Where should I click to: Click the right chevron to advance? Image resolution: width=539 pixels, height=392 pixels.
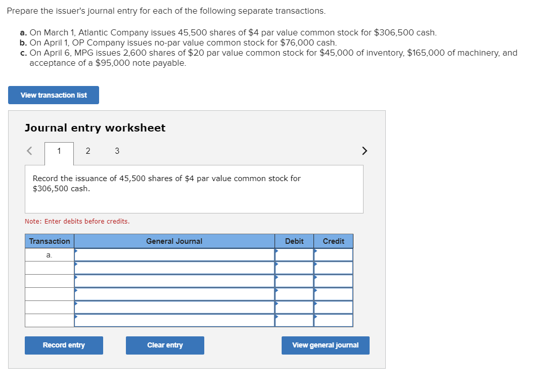365,151
